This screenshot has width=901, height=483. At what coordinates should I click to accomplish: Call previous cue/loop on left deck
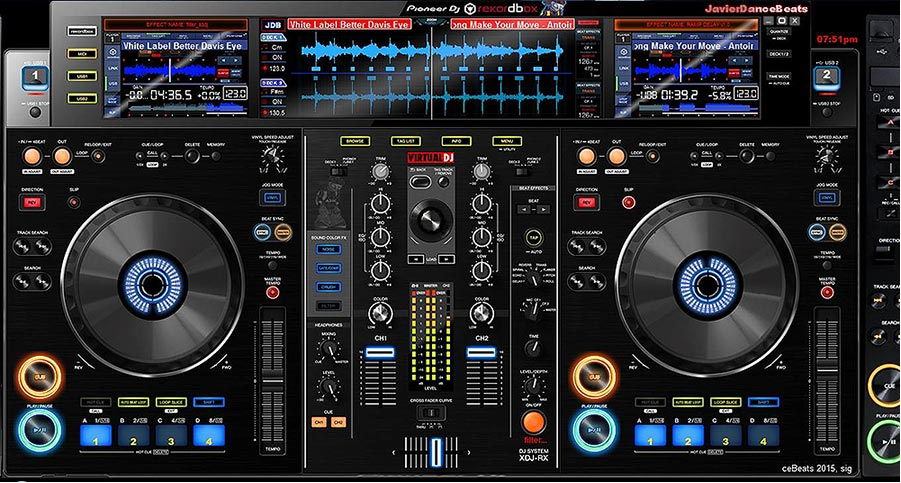pos(140,156)
